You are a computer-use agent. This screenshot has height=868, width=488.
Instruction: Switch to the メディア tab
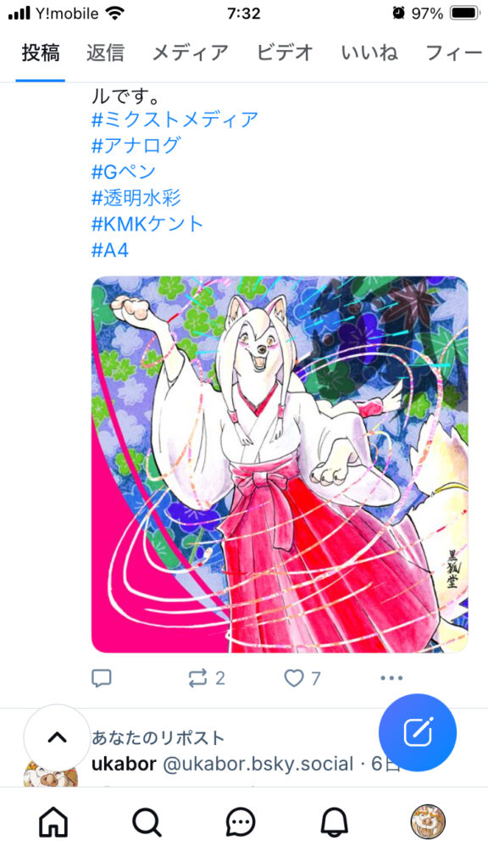(191, 53)
